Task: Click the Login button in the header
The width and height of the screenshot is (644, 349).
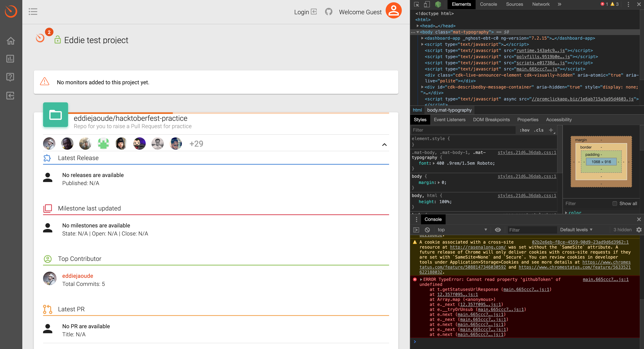Action: [302, 12]
